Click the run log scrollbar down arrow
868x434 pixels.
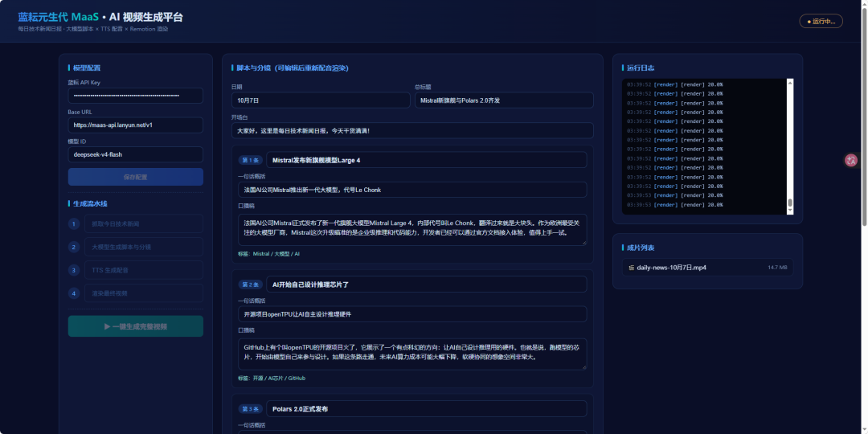790,211
